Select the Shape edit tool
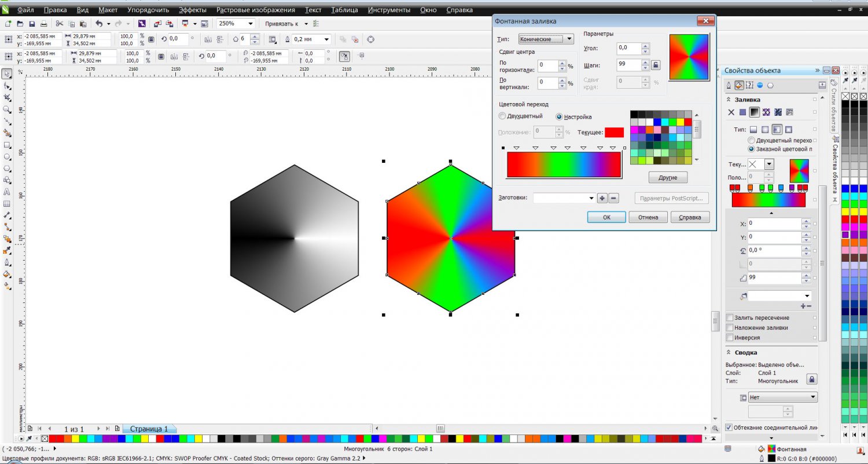868x464 pixels. coord(7,86)
